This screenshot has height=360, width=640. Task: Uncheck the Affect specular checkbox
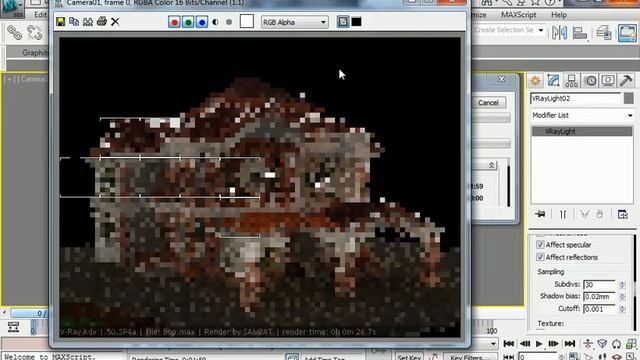click(540, 244)
